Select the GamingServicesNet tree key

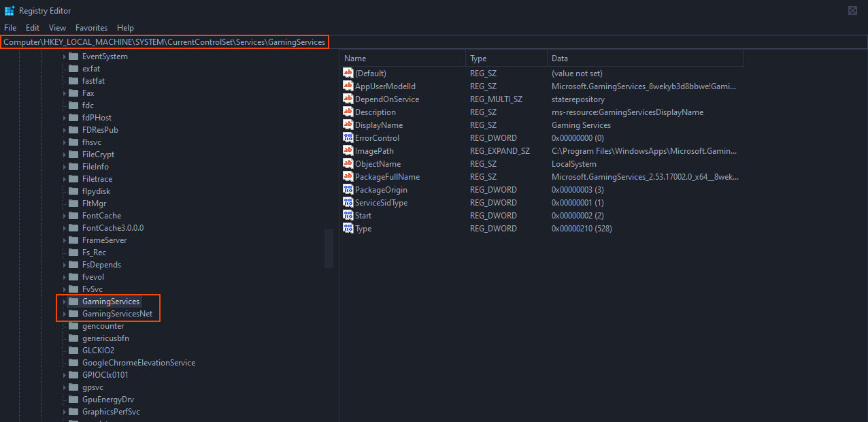[117, 314]
